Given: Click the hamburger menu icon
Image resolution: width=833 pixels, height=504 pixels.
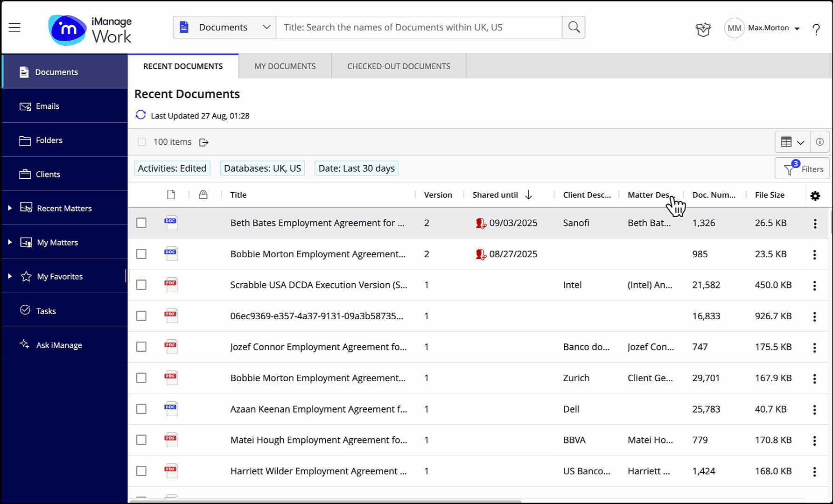Looking at the screenshot, I should click(14, 28).
